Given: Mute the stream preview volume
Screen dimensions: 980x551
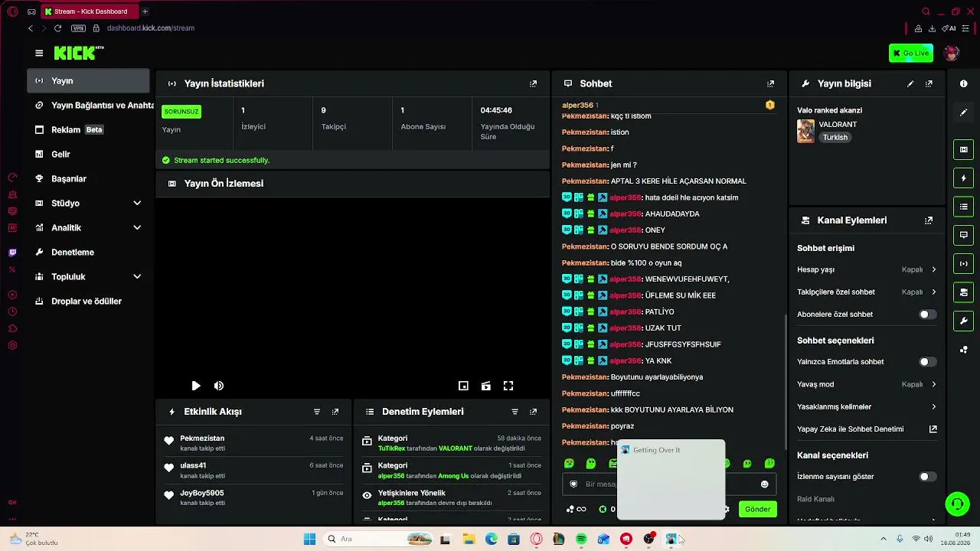Looking at the screenshot, I should point(219,386).
